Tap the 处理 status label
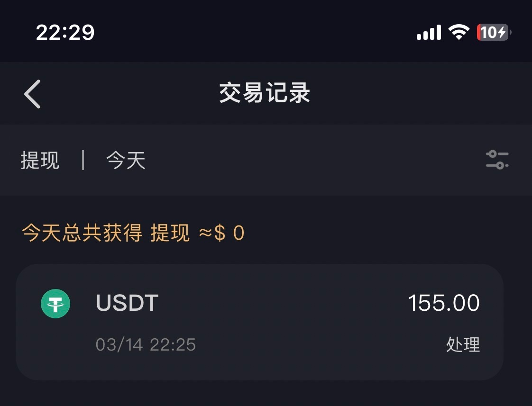This screenshot has width=532, height=406. pos(463,344)
